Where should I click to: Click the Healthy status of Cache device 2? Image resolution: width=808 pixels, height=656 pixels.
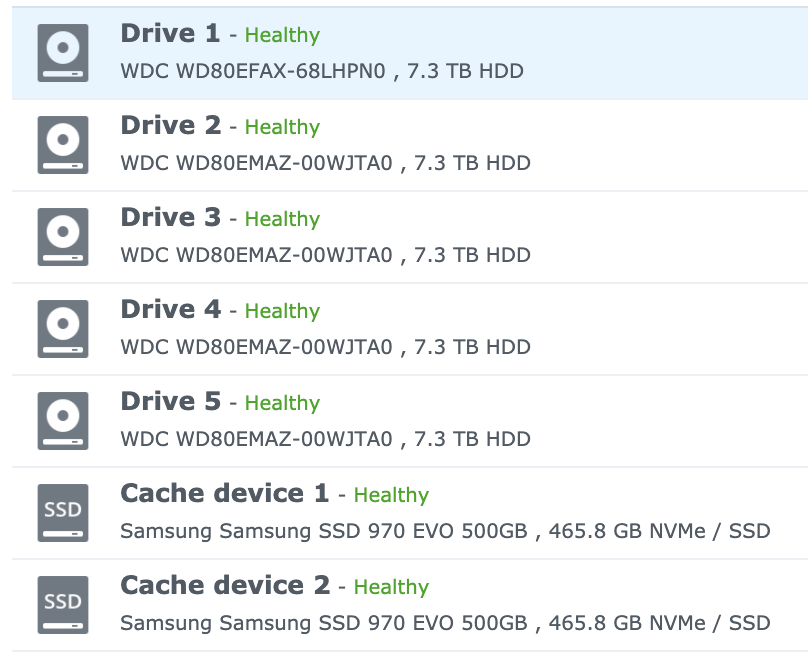click(392, 587)
